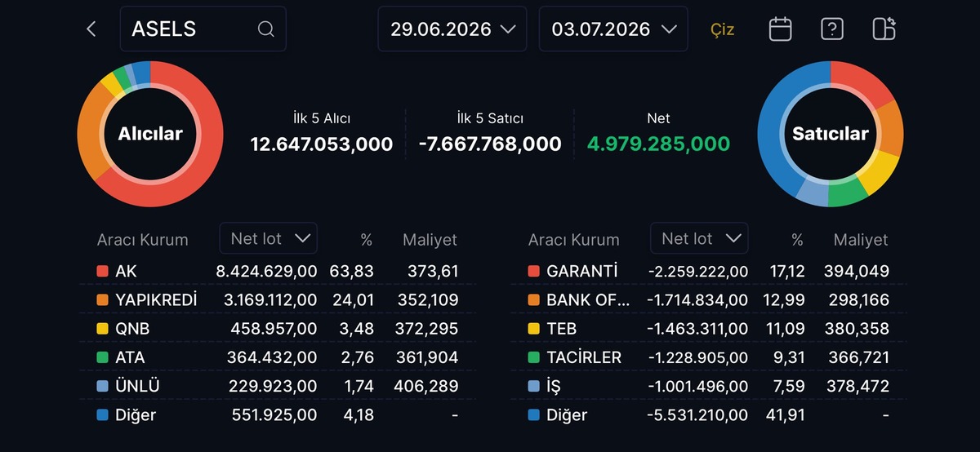The image size is (980, 452).
Task: Go back using the left arrow
Action: coord(91,29)
